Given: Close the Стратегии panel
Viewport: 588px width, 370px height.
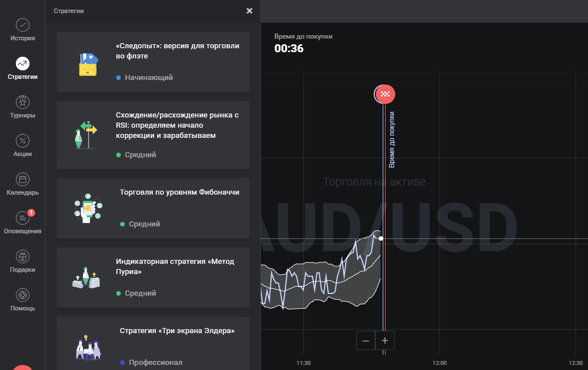Looking at the screenshot, I should tap(249, 11).
